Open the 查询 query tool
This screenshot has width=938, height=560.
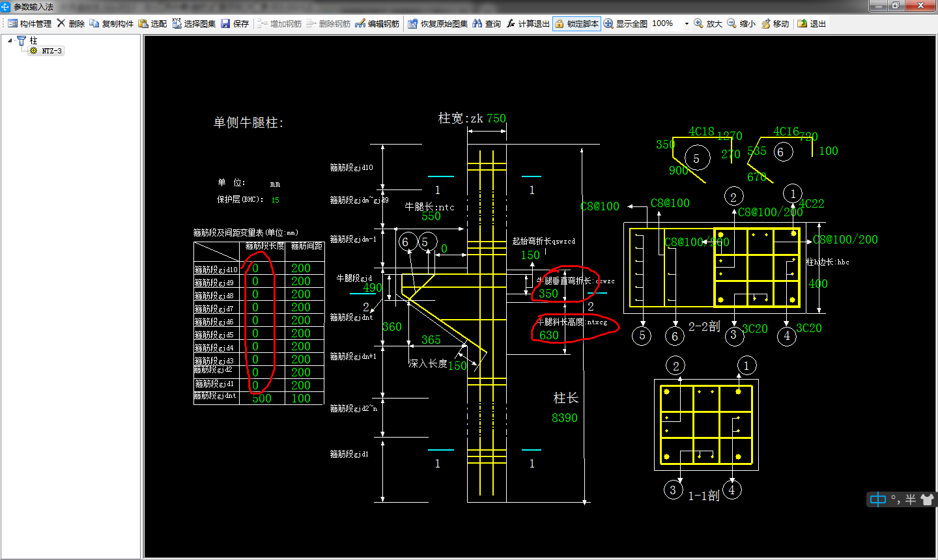tap(487, 23)
